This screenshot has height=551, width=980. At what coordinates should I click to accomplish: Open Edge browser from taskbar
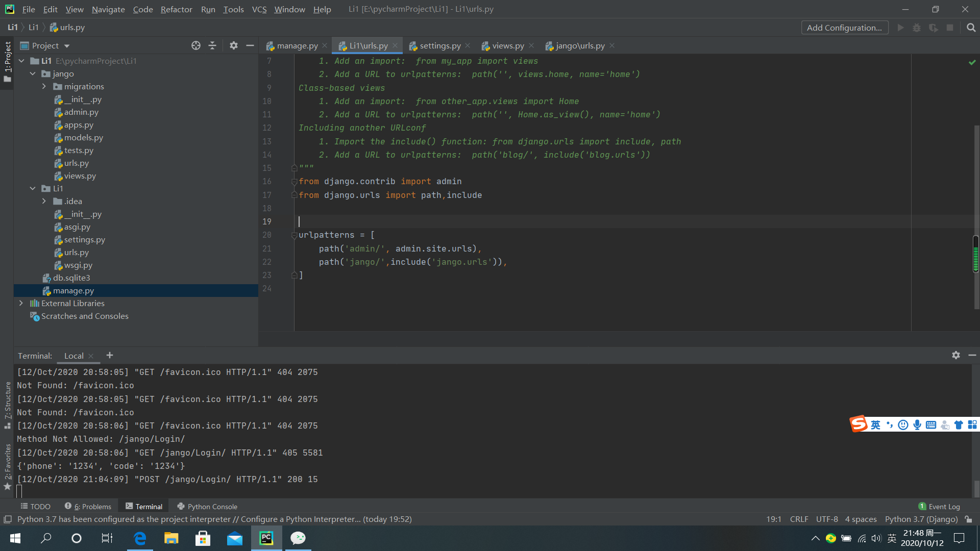tap(140, 538)
